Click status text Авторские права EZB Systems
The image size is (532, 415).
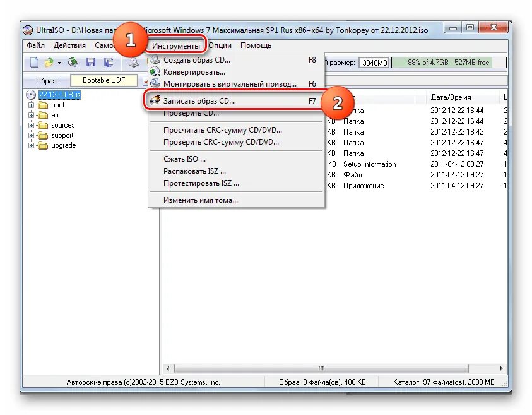(x=143, y=382)
